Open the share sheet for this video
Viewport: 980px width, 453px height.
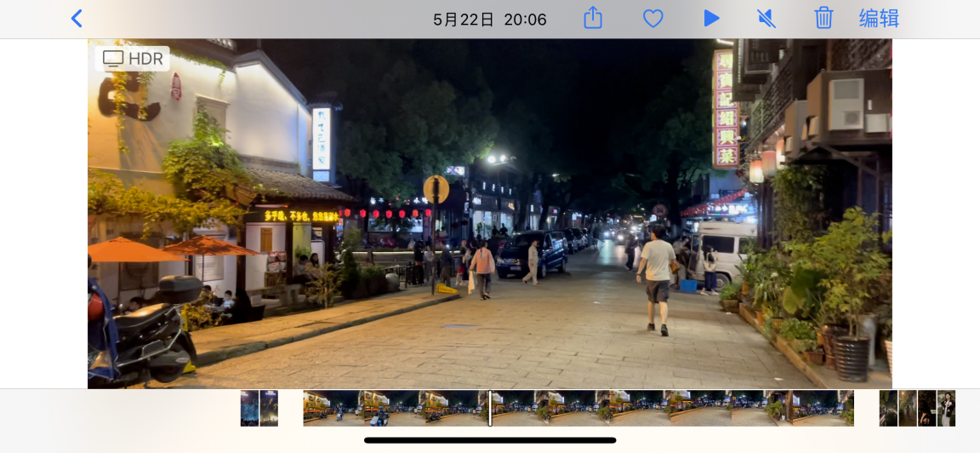tap(593, 19)
